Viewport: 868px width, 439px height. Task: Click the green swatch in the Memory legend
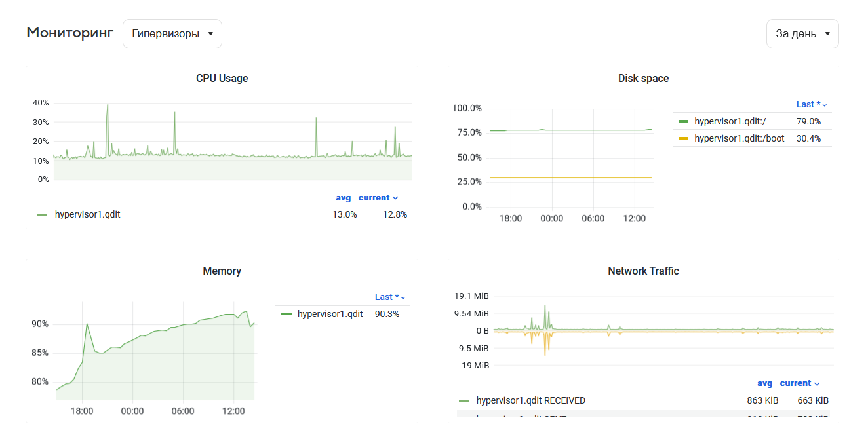[x=286, y=314]
